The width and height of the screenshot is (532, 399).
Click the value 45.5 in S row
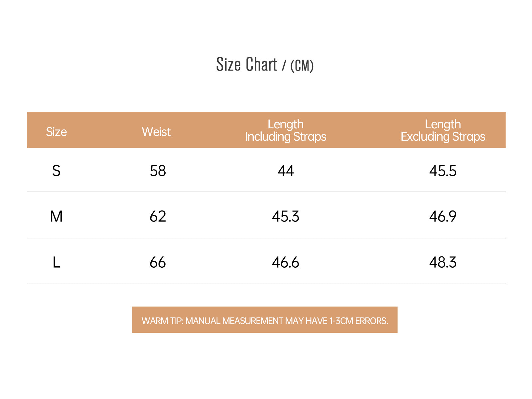pyautogui.click(x=443, y=171)
